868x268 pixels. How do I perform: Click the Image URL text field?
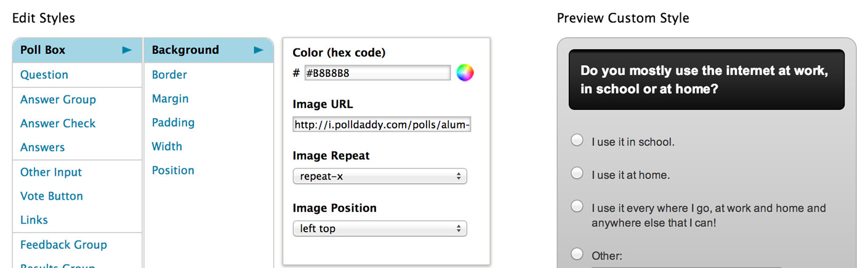click(382, 125)
